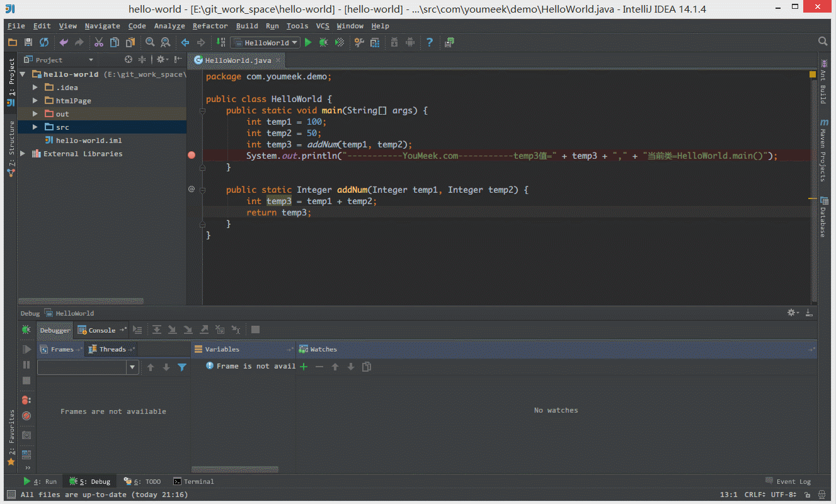Open the Terminal tool window button

[193, 481]
